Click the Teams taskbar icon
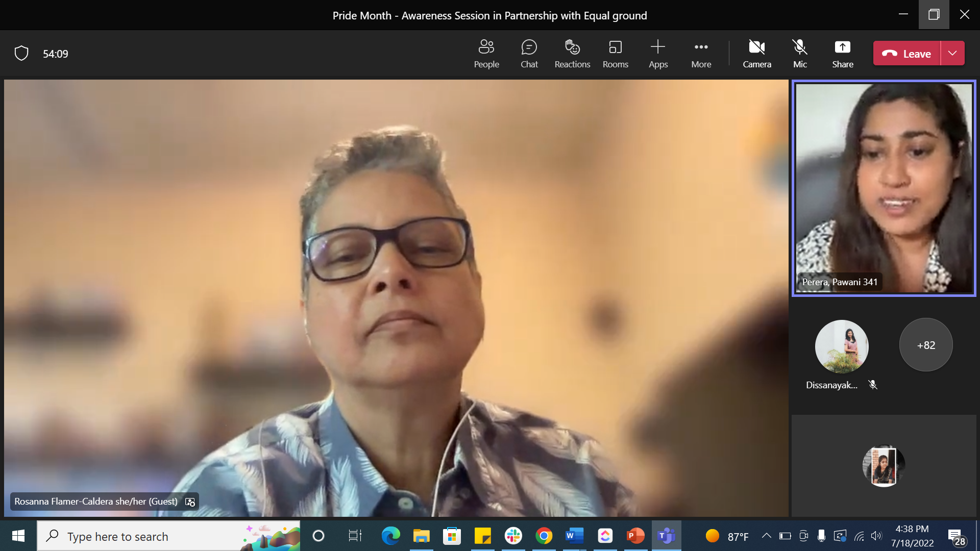 pos(667,536)
